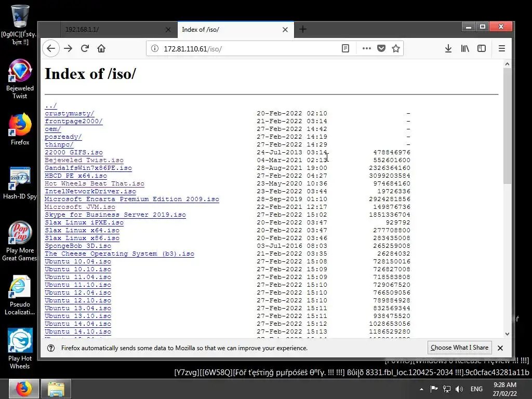Screen dimensions: 532x399
Task: Open Action Center flag tray icon
Action: coord(434,389)
